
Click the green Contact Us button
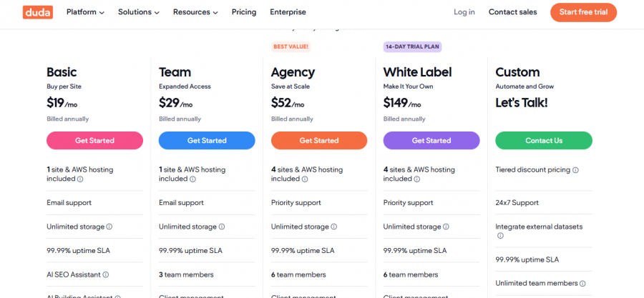click(x=543, y=141)
